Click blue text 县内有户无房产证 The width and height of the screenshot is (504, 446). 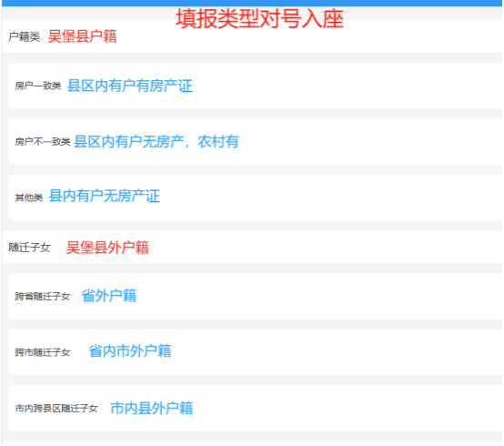click(x=104, y=196)
